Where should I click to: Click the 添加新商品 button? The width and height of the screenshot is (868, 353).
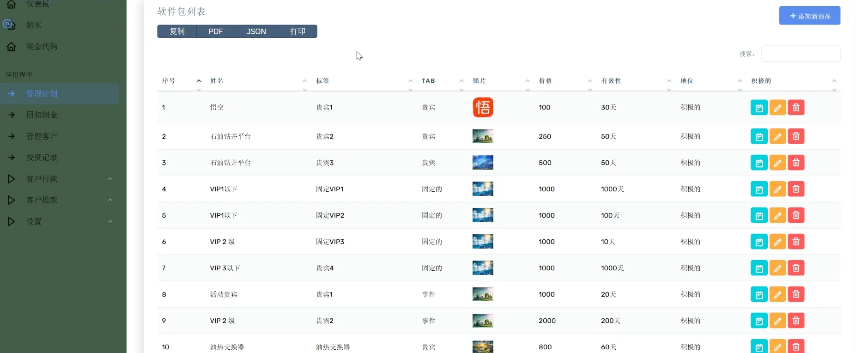[x=809, y=16]
